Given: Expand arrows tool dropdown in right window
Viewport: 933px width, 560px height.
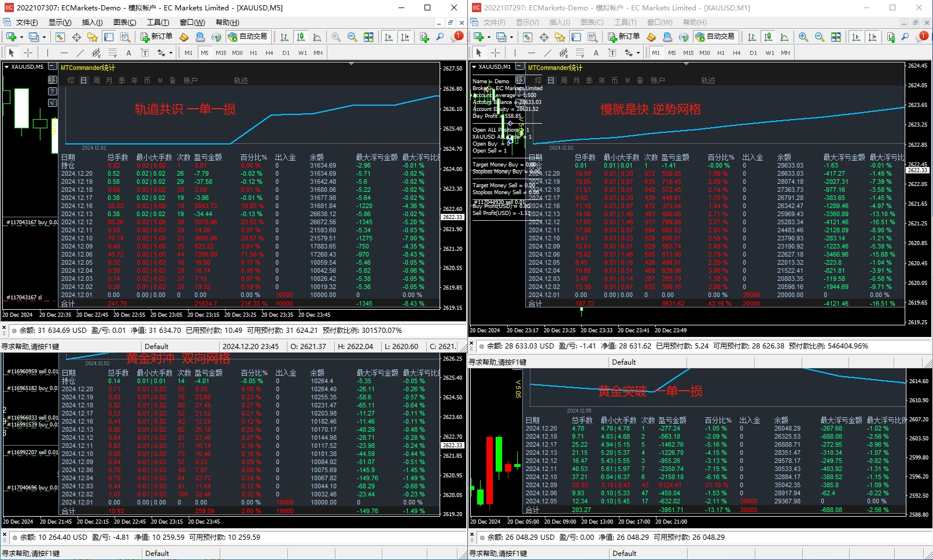Looking at the screenshot, I should click(x=638, y=53).
